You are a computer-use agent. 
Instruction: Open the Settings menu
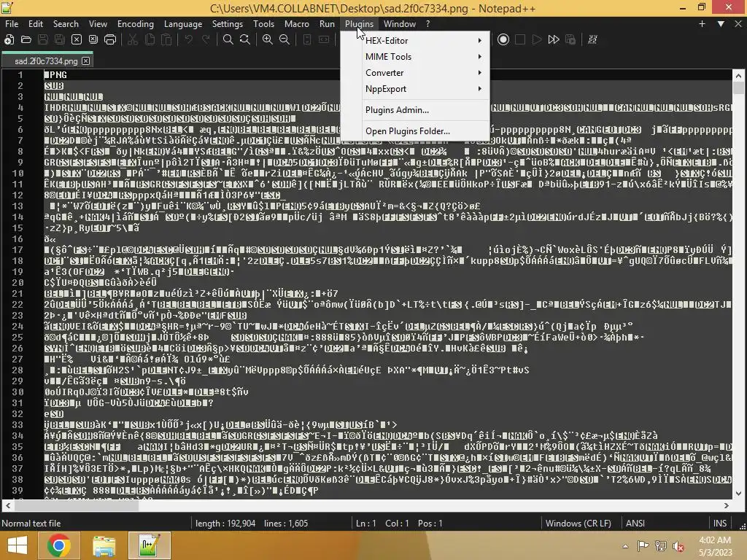(x=228, y=24)
